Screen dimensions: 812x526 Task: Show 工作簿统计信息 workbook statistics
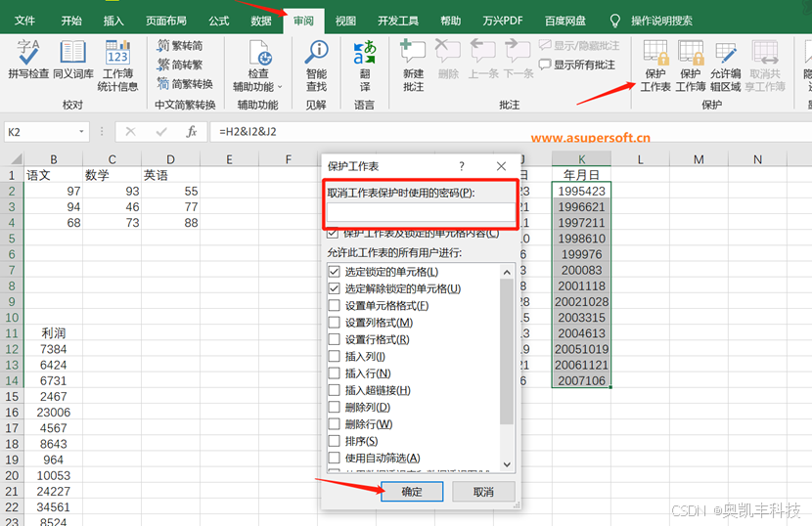click(117, 66)
